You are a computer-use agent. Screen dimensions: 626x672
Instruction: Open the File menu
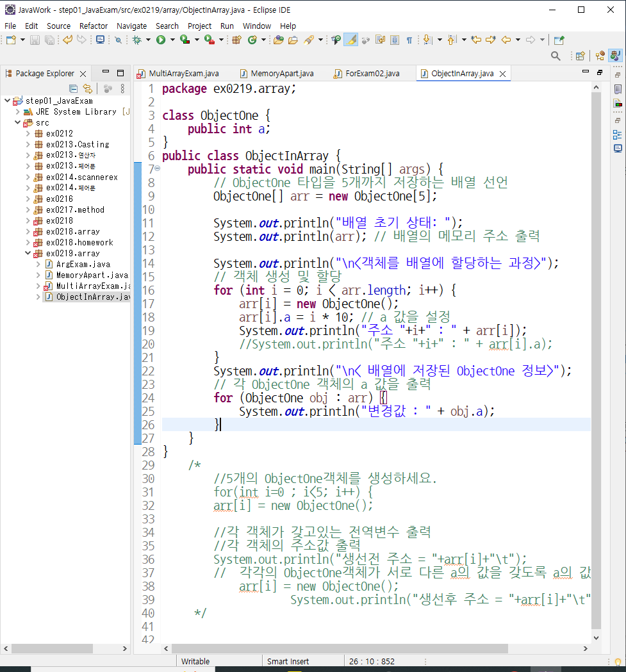click(10, 26)
